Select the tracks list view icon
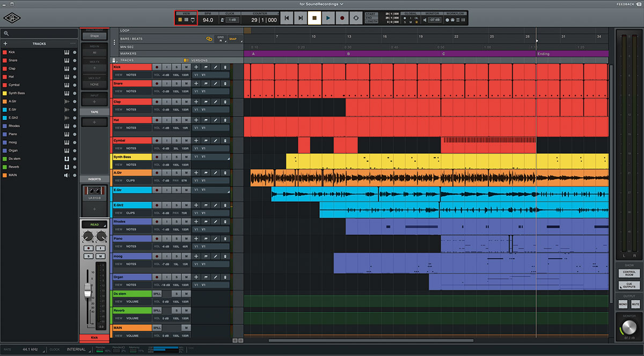 (x=180, y=20)
